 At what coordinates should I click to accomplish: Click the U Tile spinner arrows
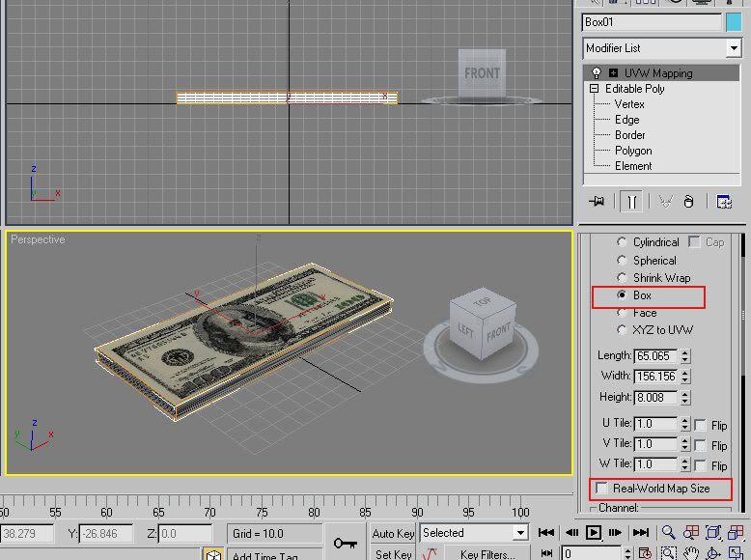(x=685, y=424)
